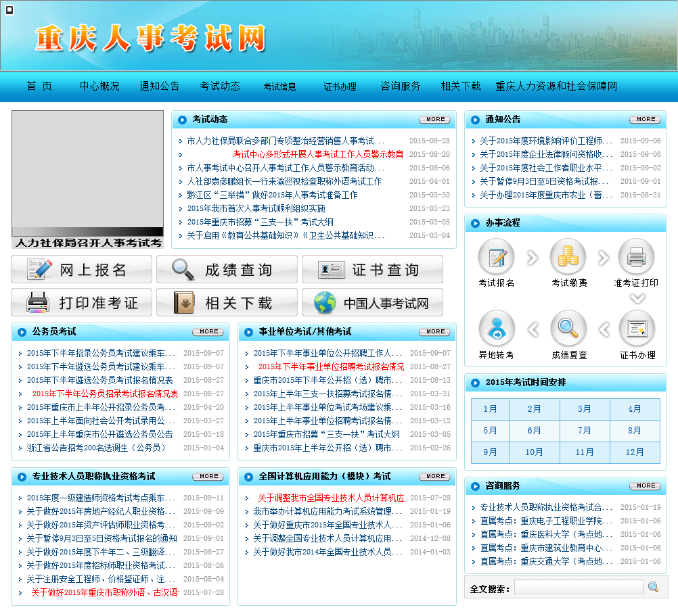This screenshot has height=616, width=678.
Task: Click the 成绩复查 magnifier icon
Action: click(x=568, y=329)
